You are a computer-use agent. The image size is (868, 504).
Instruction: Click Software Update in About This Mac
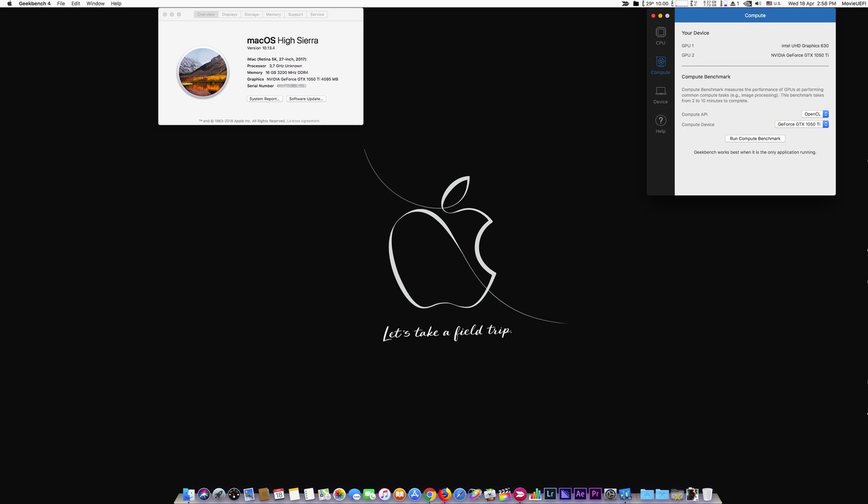tap(307, 99)
